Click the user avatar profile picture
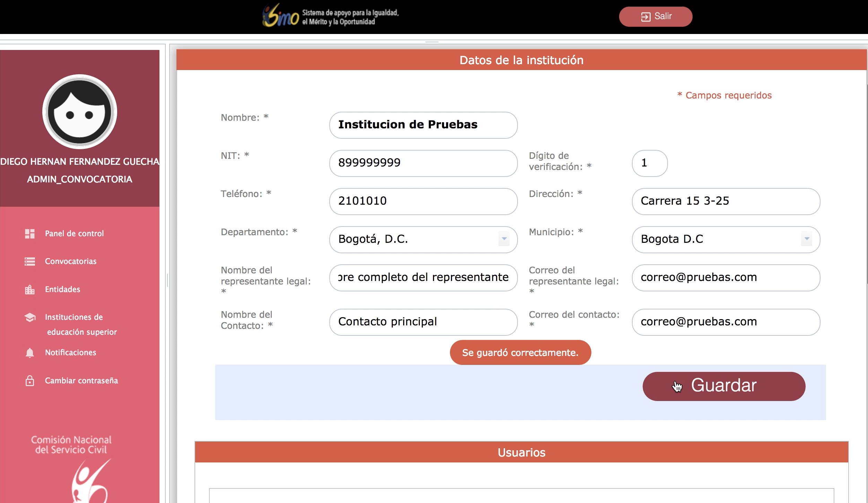 (x=80, y=112)
